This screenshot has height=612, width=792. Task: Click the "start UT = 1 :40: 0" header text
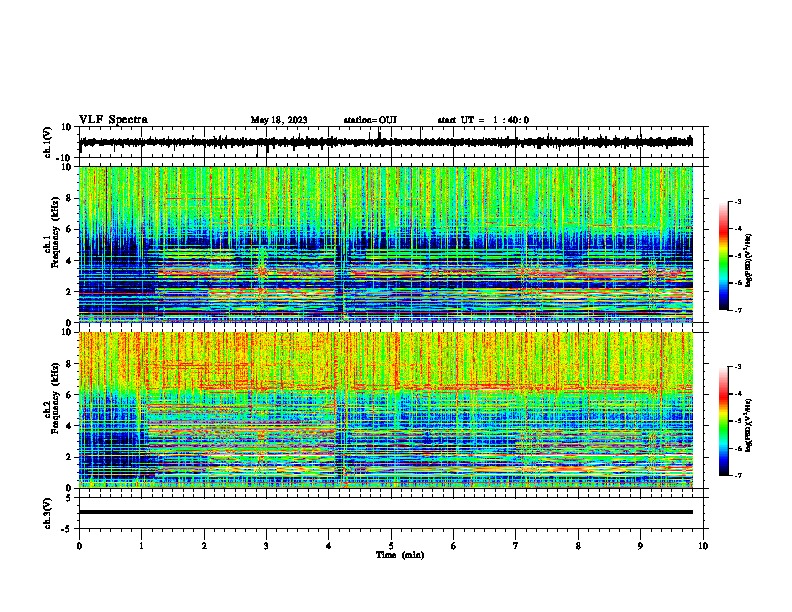[483, 120]
